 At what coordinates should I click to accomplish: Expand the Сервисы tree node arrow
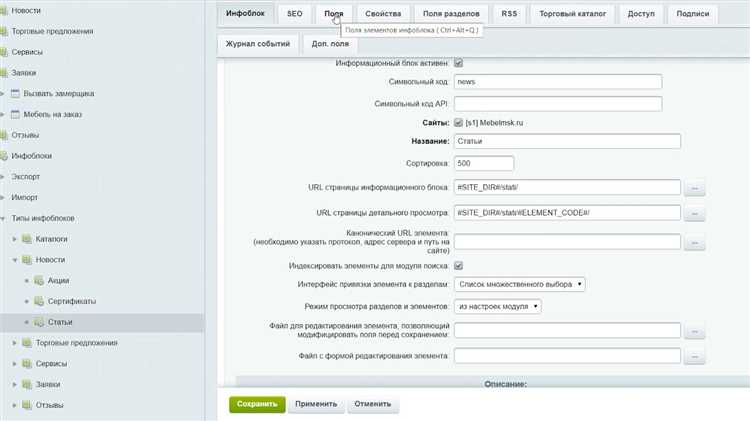click(x=14, y=364)
